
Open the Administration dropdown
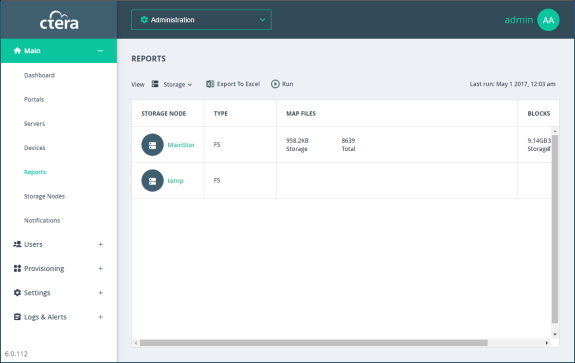coord(201,20)
